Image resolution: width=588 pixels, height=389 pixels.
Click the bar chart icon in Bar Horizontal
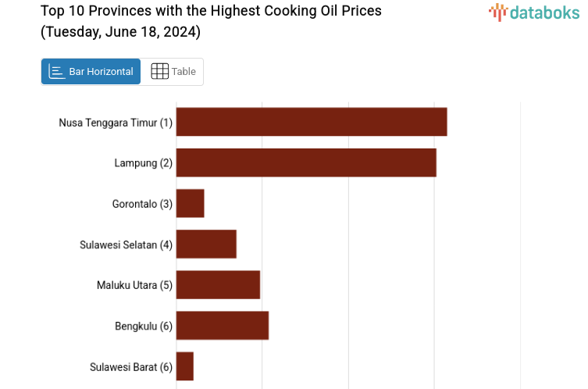pos(57,72)
